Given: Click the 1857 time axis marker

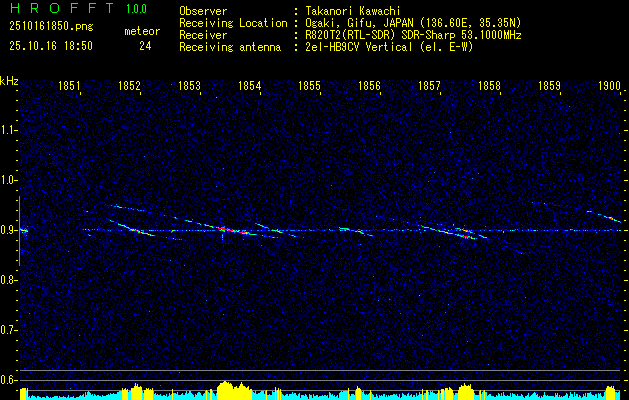Looking at the screenshot, I should pyautogui.click(x=429, y=85).
